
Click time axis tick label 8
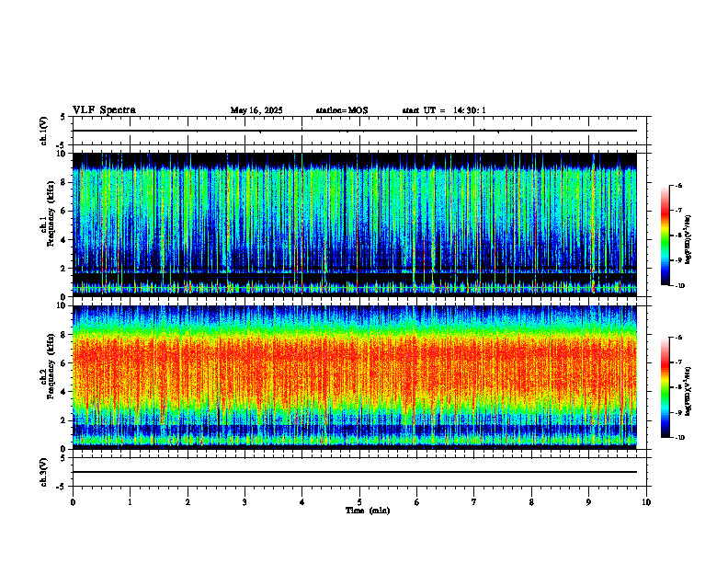coord(531,502)
